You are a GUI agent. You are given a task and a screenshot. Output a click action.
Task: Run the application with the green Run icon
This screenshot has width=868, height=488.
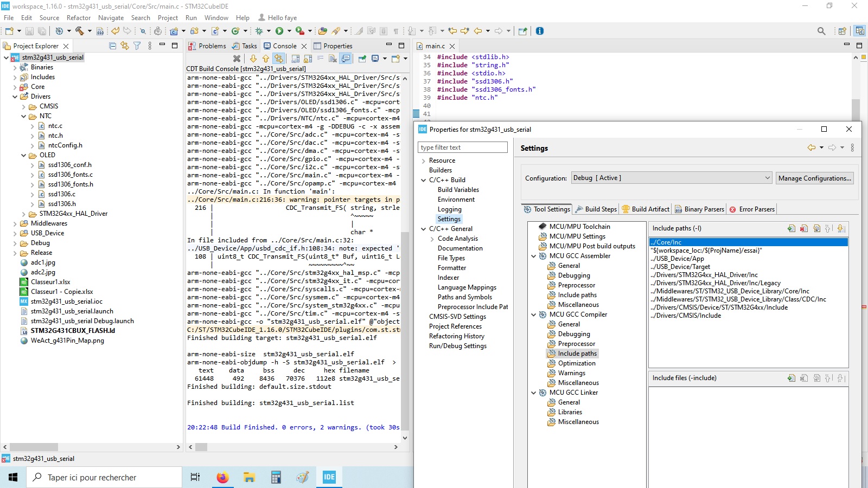279,31
